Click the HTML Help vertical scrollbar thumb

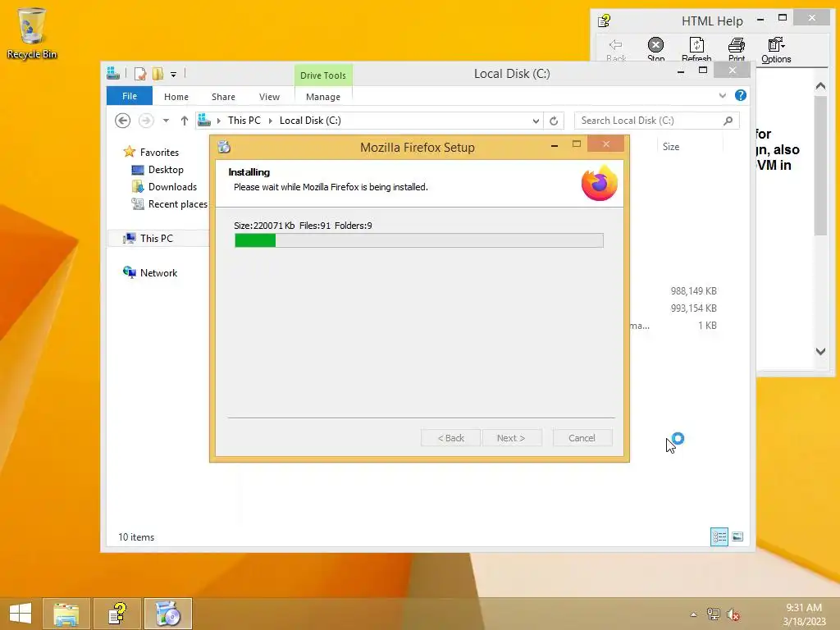tap(820, 164)
